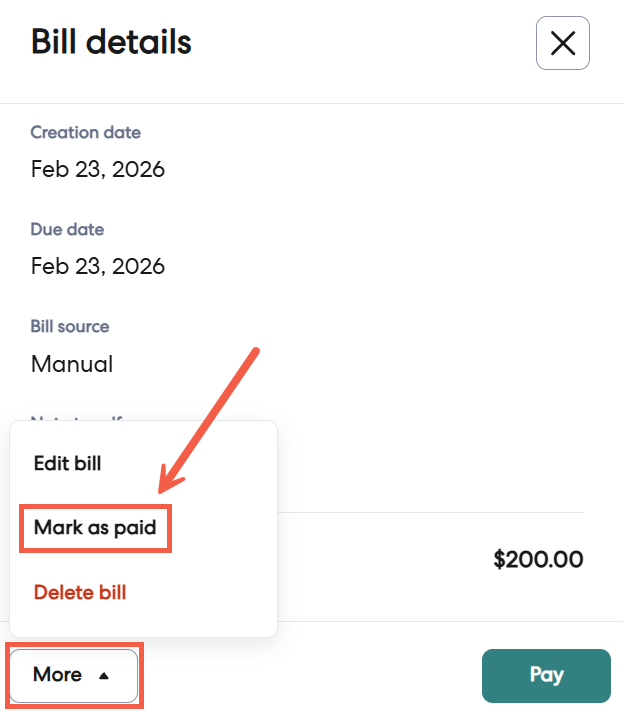
Task: Click the Due date label
Action: [x=67, y=229]
